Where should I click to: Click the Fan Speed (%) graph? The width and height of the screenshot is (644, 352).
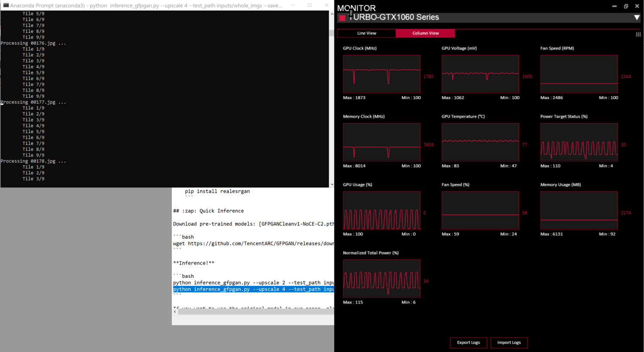480,210
